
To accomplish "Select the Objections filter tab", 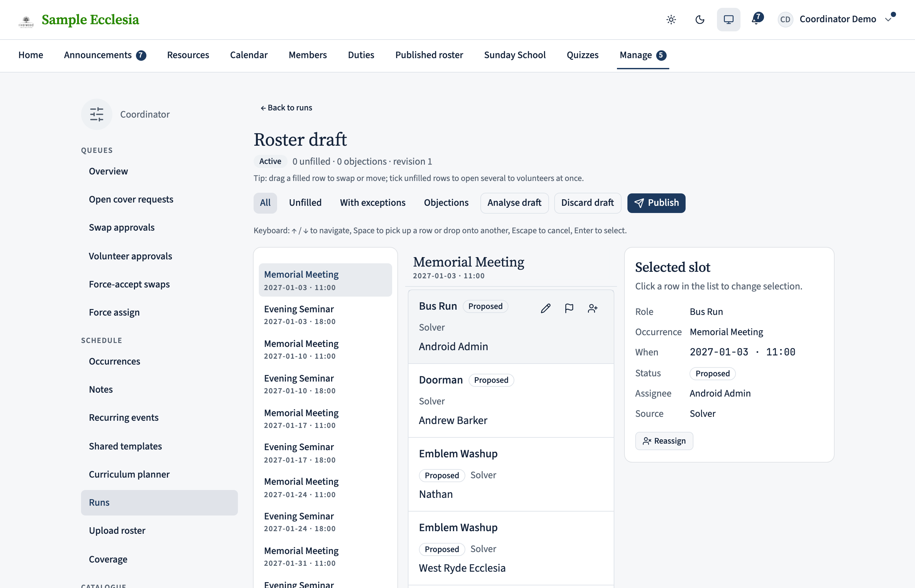I will tap(446, 203).
